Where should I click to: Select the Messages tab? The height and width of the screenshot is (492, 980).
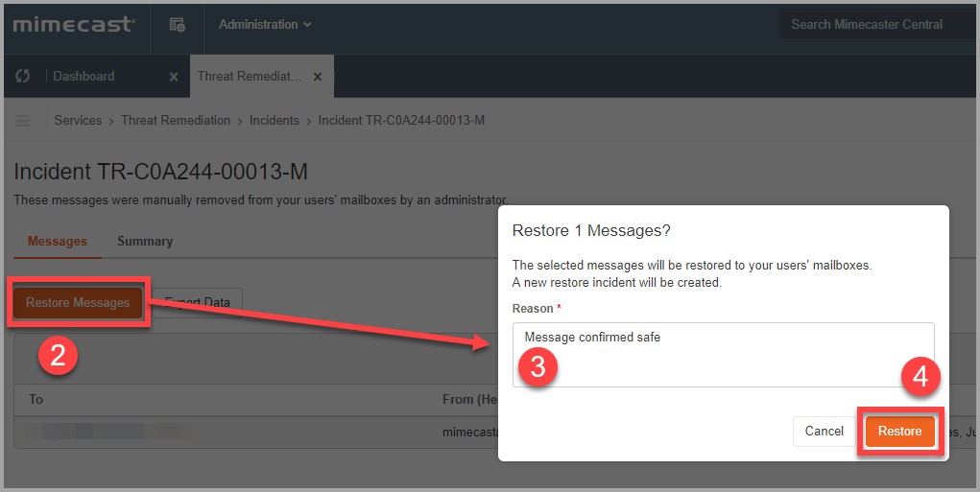click(x=58, y=242)
